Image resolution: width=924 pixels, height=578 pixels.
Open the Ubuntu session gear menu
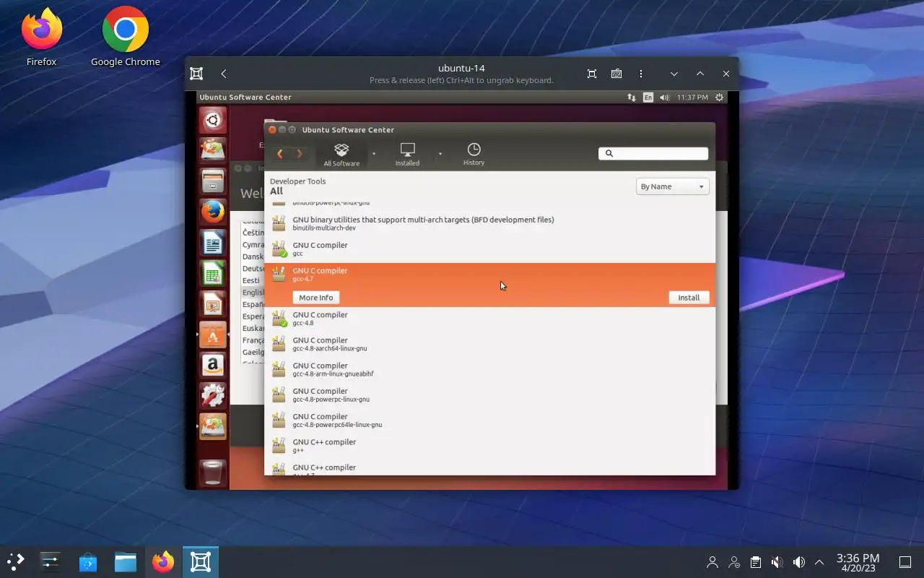point(719,97)
